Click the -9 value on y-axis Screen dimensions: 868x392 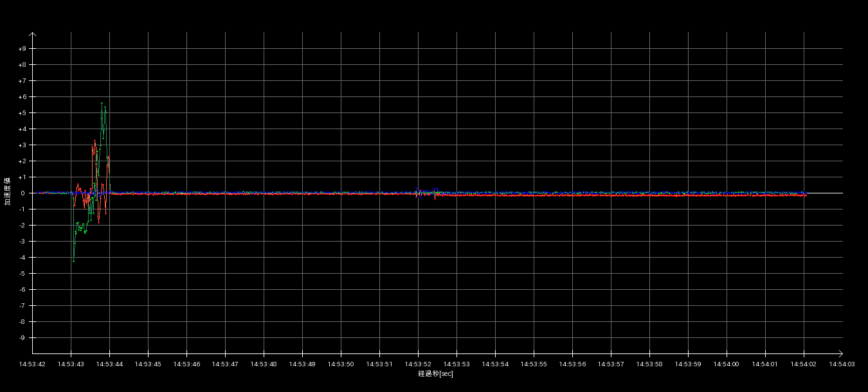pyautogui.click(x=23, y=338)
